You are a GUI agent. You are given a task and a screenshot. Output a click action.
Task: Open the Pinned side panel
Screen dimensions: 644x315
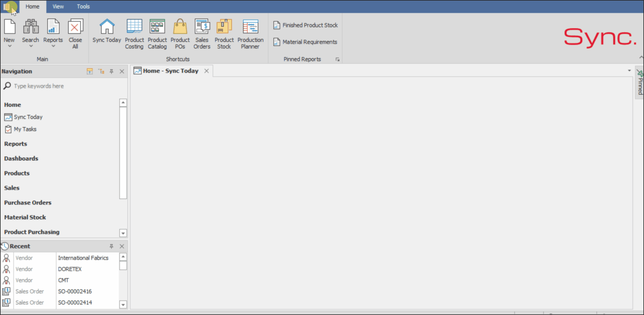640,82
